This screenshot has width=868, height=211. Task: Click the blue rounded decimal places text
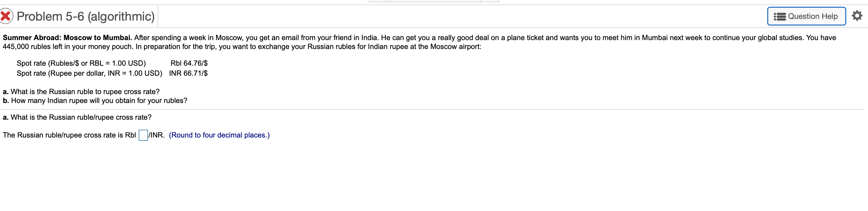coord(219,135)
